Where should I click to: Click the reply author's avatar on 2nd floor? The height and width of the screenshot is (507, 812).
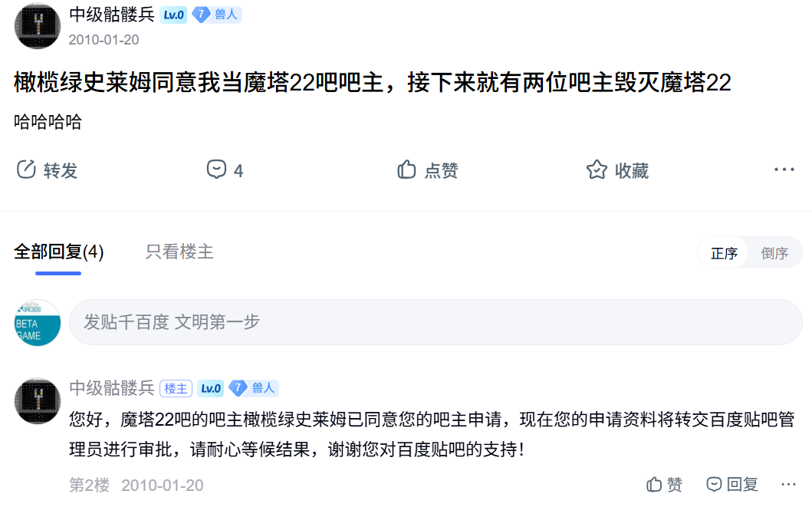tap(38, 400)
